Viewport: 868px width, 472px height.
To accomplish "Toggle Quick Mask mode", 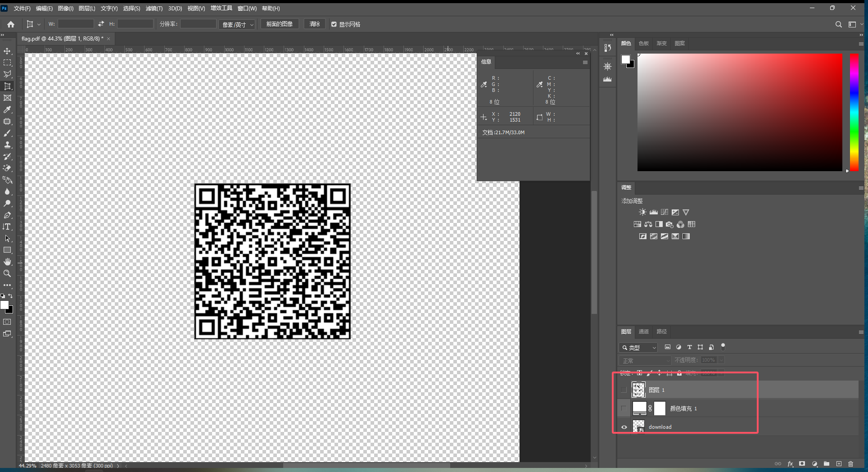I will click(x=7, y=322).
